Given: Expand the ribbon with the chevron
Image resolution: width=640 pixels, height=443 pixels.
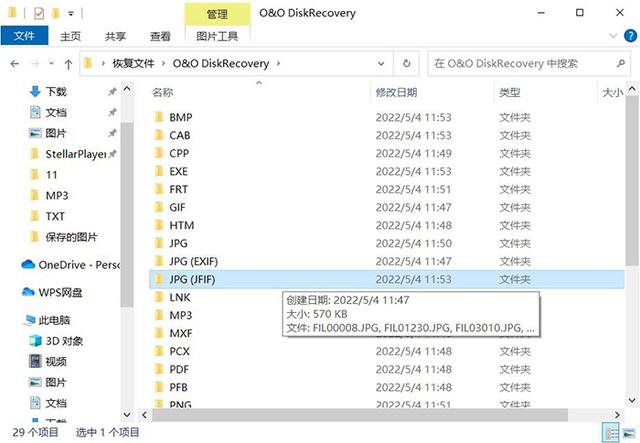Looking at the screenshot, I should click(613, 36).
